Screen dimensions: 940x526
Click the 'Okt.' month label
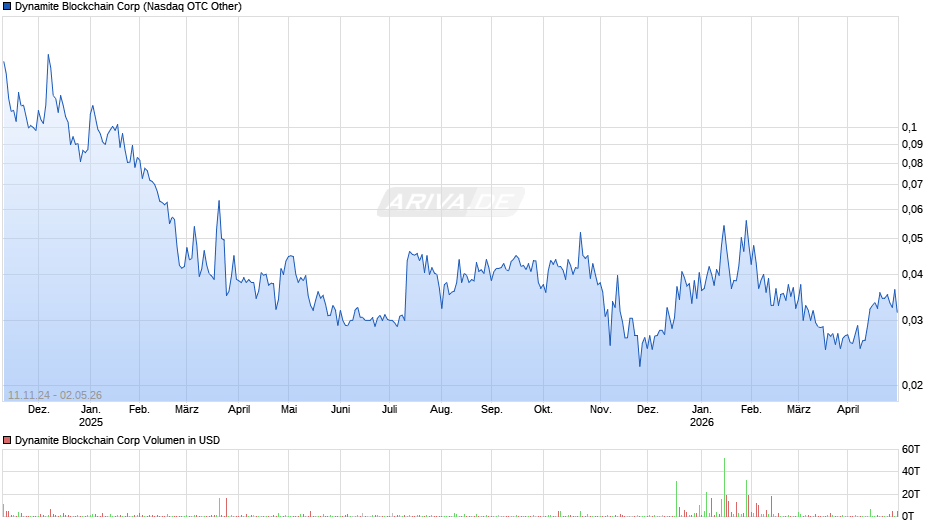click(543, 410)
